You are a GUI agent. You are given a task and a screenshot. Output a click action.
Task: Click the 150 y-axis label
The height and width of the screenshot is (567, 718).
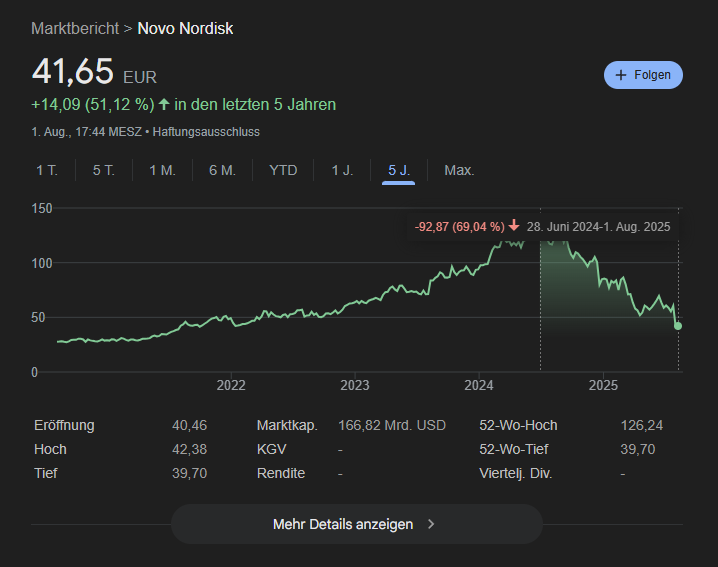42,208
